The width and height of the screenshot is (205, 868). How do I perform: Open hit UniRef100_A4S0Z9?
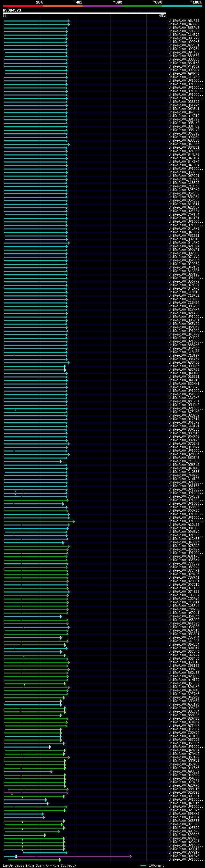[184, 24]
